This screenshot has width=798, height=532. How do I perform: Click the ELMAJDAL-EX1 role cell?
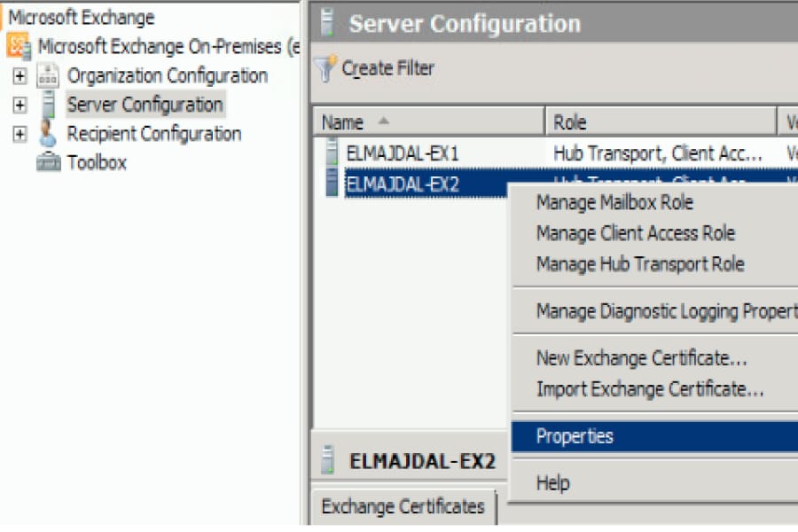[x=658, y=153]
